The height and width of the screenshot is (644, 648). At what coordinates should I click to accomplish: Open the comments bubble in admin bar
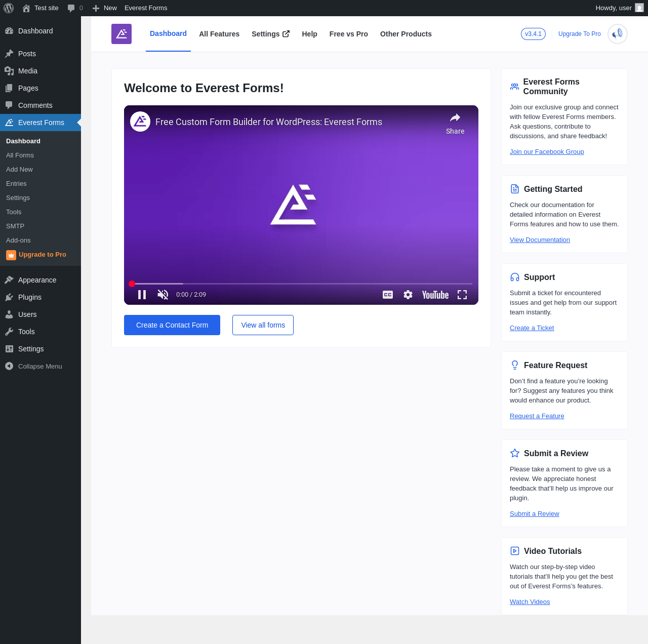(x=71, y=8)
